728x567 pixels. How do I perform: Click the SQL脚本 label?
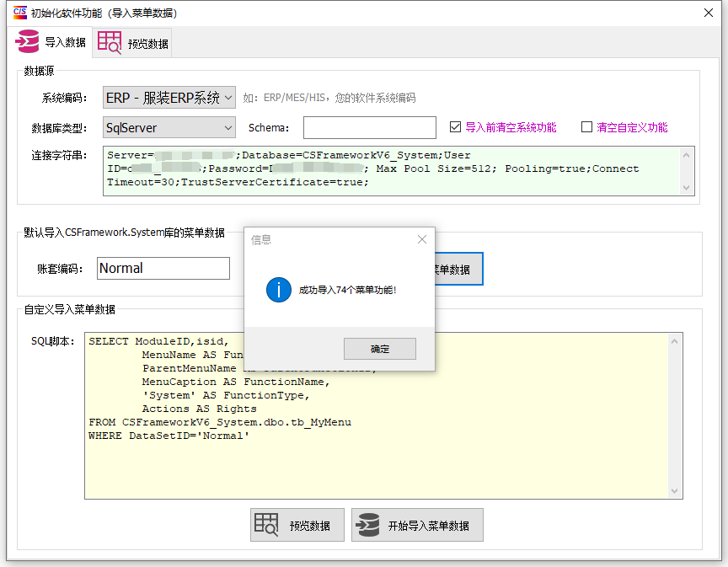click(x=53, y=341)
